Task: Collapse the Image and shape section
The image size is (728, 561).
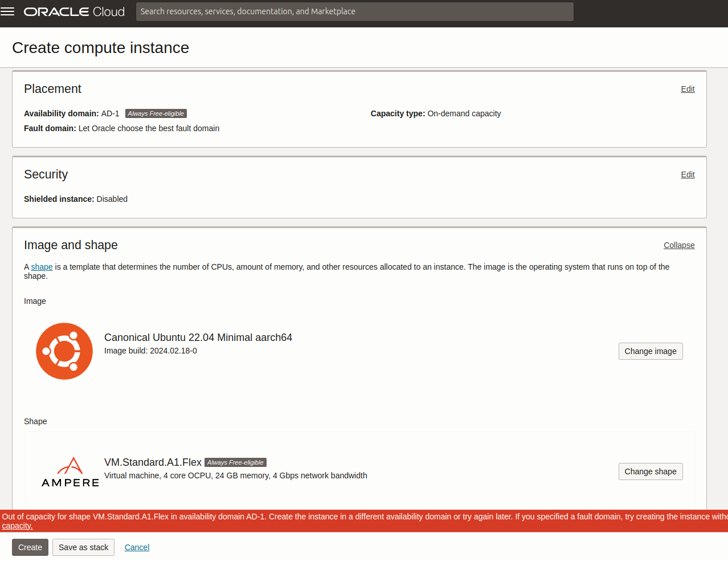Action: pyautogui.click(x=679, y=245)
